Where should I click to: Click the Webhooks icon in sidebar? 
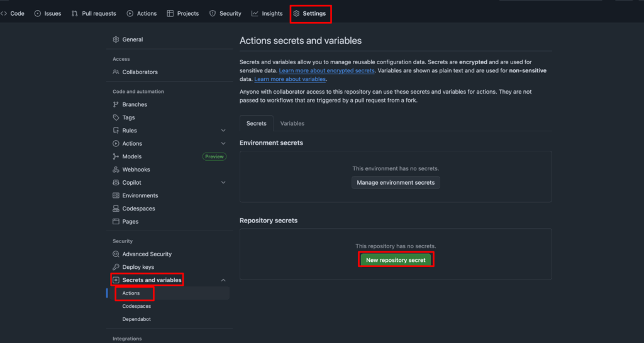click(116, 170)
